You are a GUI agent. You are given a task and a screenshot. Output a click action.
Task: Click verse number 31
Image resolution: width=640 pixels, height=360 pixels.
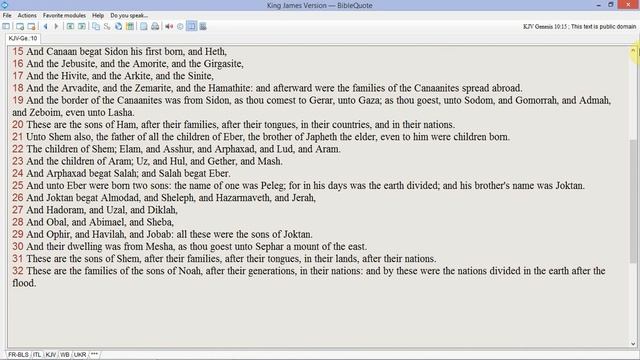coord(18,259)
